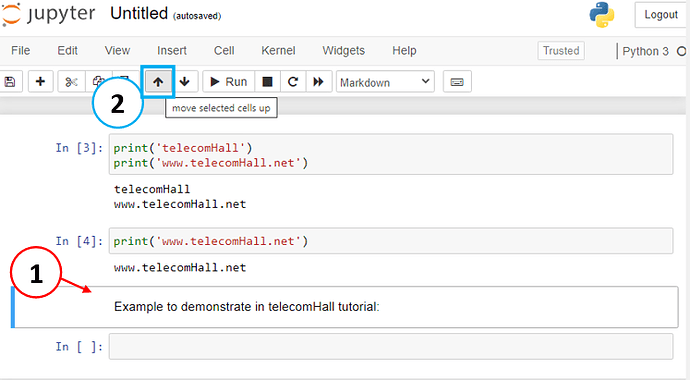
Task: Open the View menu
Action: pyautogui.click(x=117, y=51)
